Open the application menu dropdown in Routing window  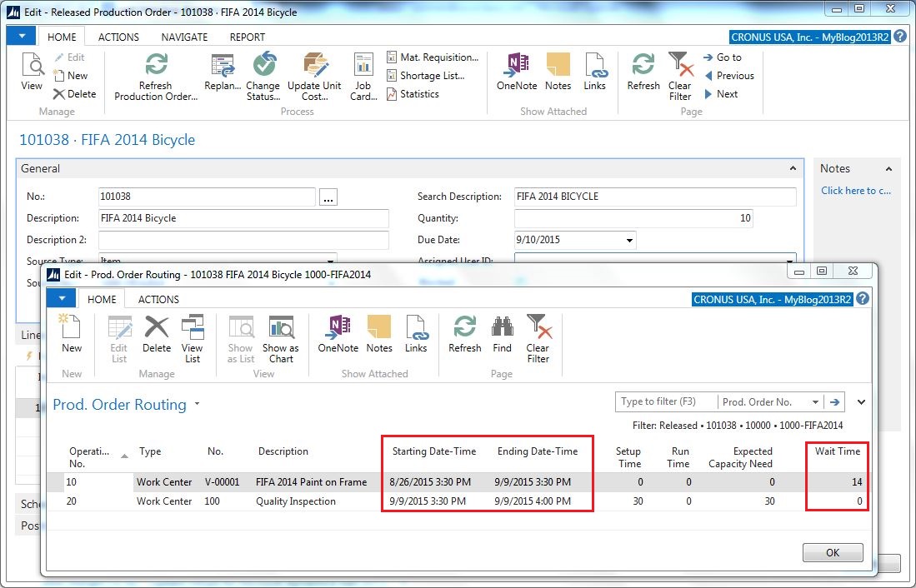[x=62, y=298]
